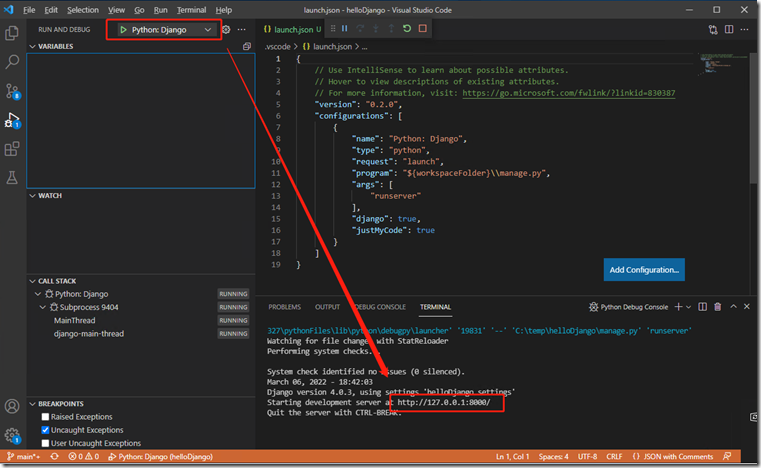Switch to the Problems panel tab
Screen dimensions: 761x468
click(284, 307)
